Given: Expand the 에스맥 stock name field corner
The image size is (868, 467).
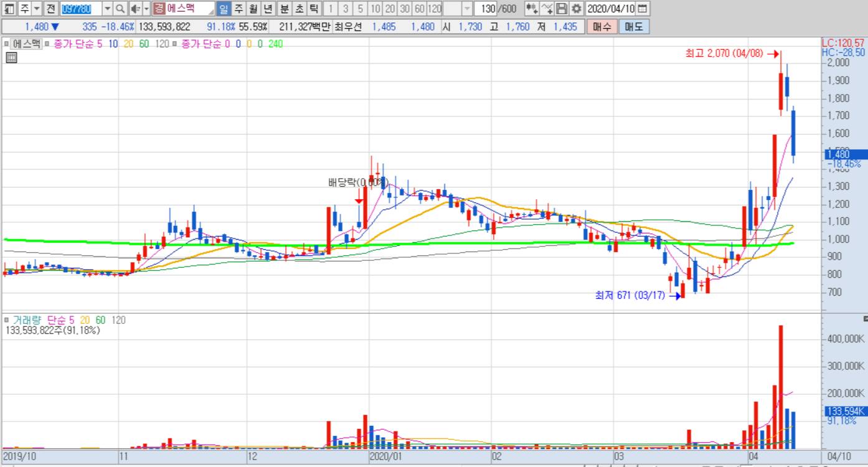Looking at the screenshot, I should coord(212,13).
